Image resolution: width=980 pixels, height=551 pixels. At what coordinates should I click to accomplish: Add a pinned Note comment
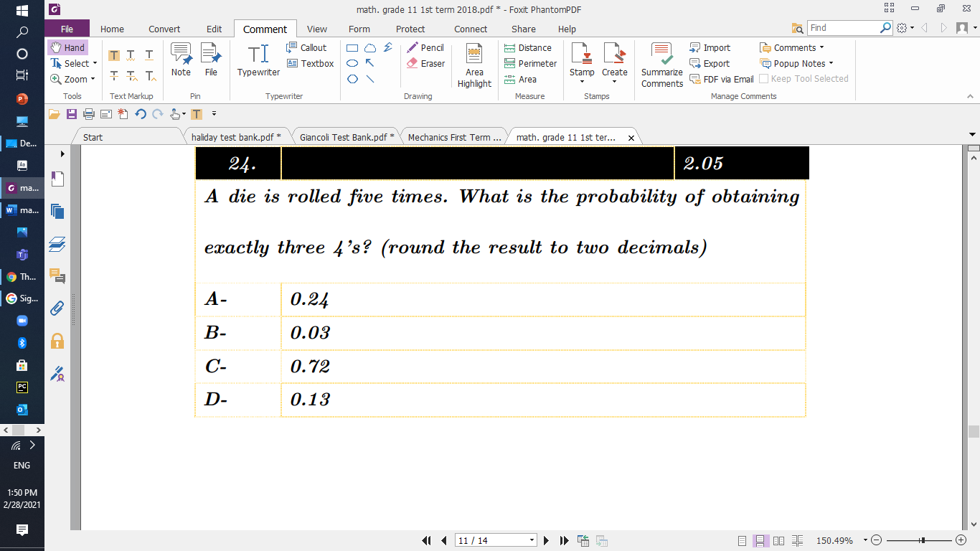pyautogui.click(x=181, y=60)
